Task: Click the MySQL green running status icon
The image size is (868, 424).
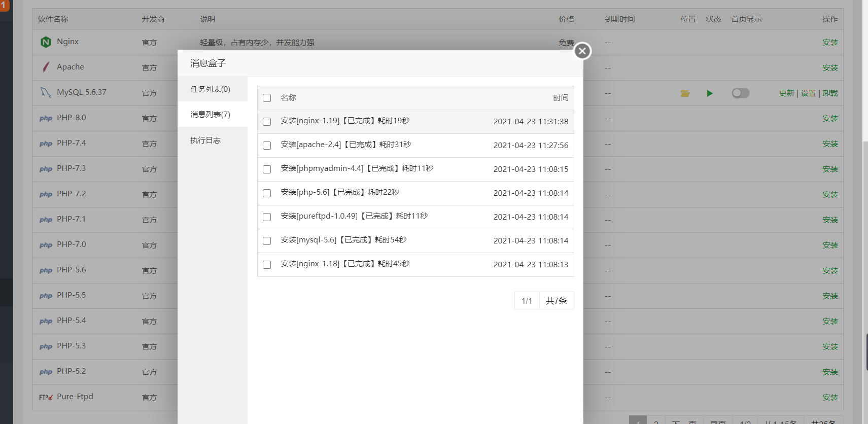Action: (710, 93)
